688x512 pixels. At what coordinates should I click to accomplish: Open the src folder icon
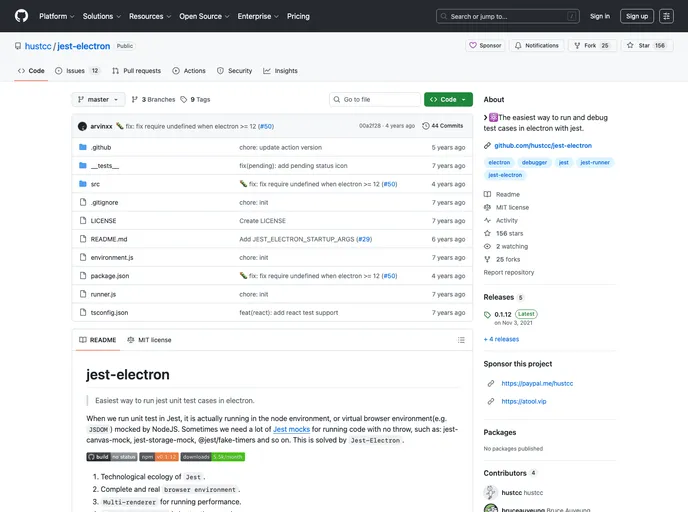pyautogui.click(x=82, y=184)
